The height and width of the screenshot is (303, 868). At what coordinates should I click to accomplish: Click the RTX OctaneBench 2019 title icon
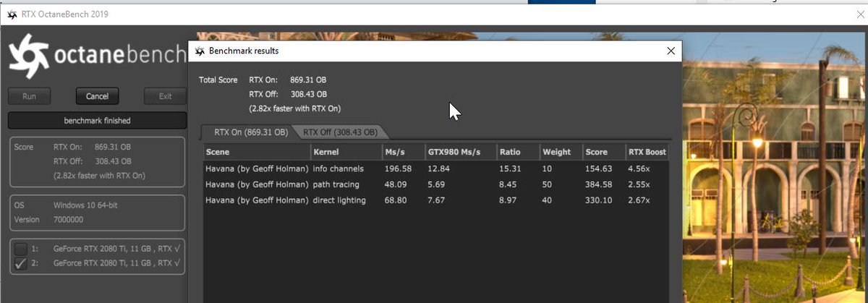pos(12,14)
